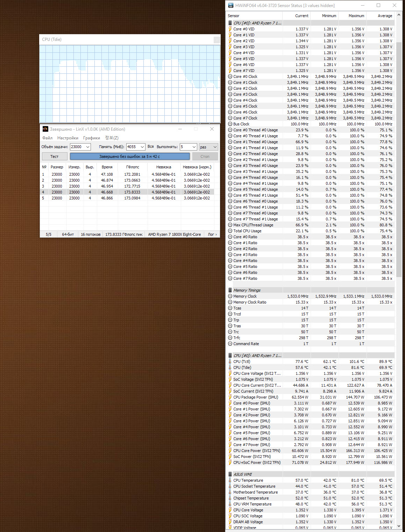Viewport: 405px width, 532px height.
Task: Click the HWiNFO64 window title icon
Action: click(x=231, y=5)
